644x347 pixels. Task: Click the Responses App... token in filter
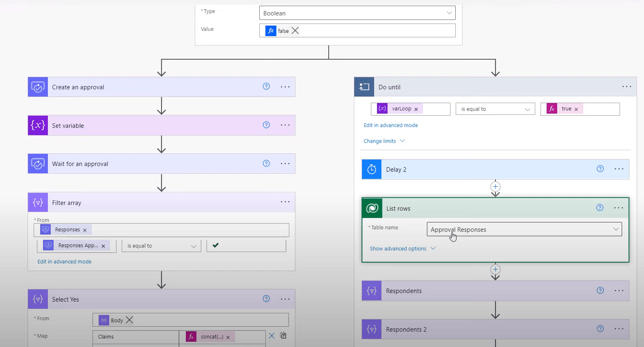pyautogui.click(x=76, y=246)
